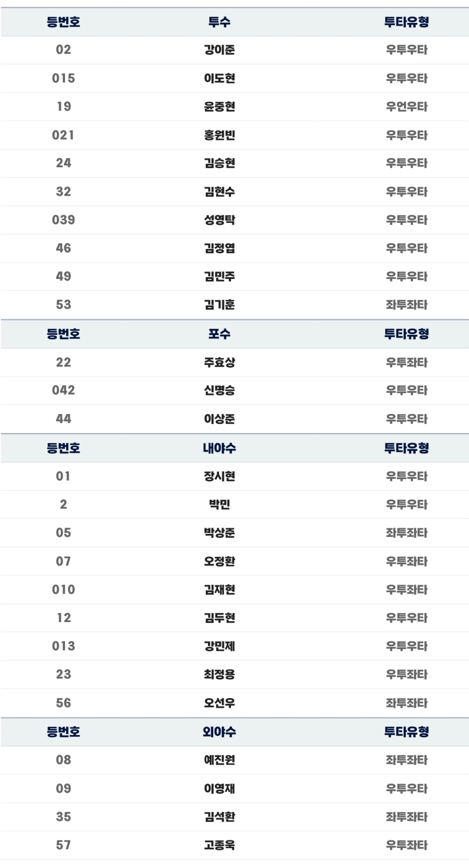Open outfielder 고종욱's player page
The width and height of the screenshot is (469, 868).
click(219, 845)
